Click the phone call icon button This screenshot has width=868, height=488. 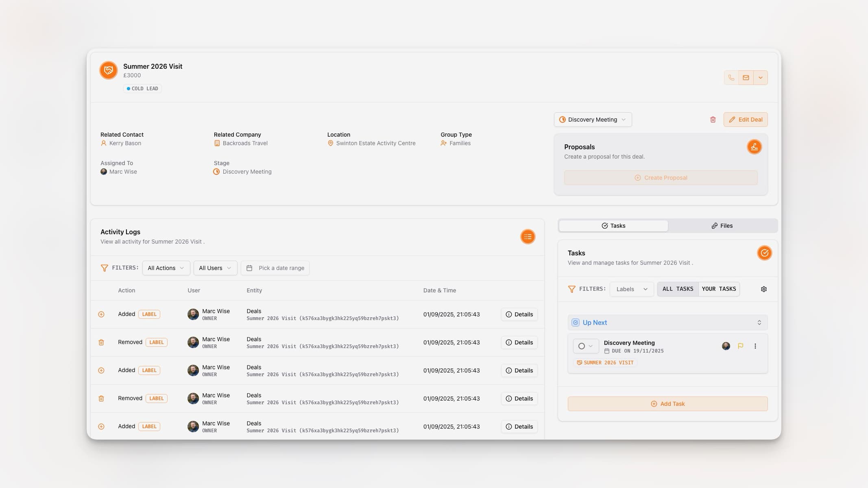click(x=731, y=78)
